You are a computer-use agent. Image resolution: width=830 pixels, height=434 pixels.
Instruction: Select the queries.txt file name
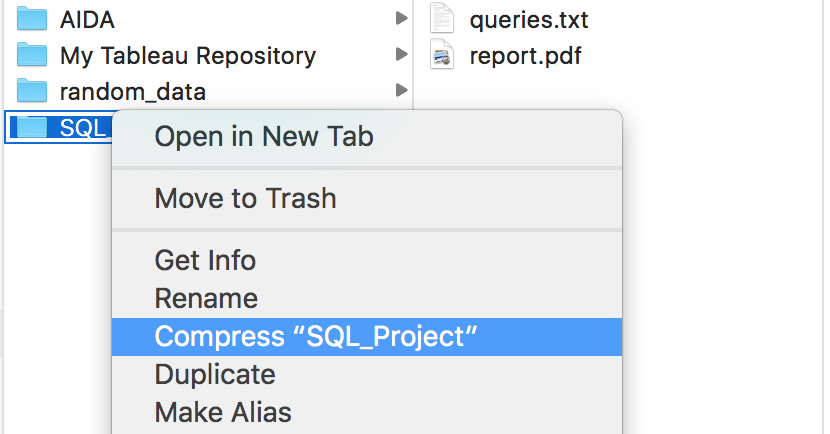528,18
